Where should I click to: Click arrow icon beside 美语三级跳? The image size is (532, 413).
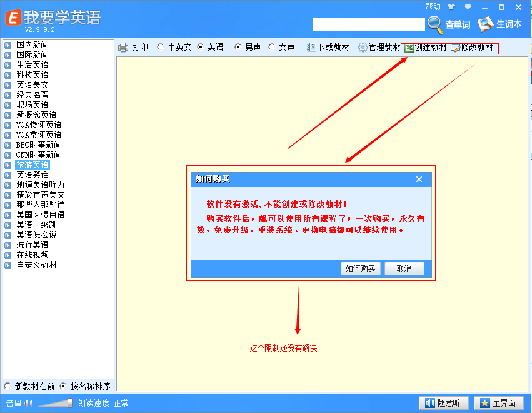pos(8,225)
